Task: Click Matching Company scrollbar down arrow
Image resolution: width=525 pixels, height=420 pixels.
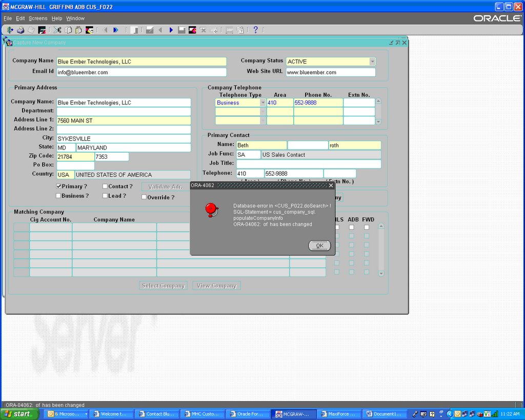Action: 381,273
